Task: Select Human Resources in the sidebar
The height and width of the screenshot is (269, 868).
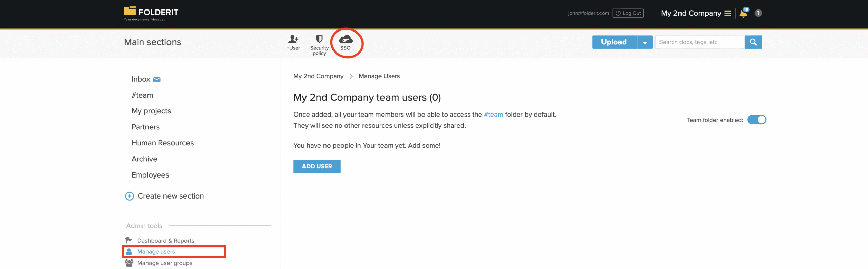Action: click(x=162, y=143)
